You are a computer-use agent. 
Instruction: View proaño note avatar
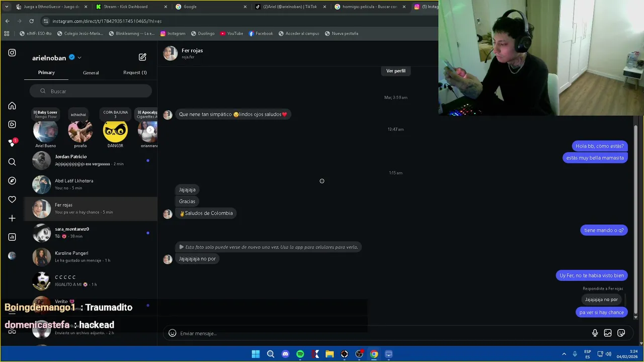click(80, 132)
